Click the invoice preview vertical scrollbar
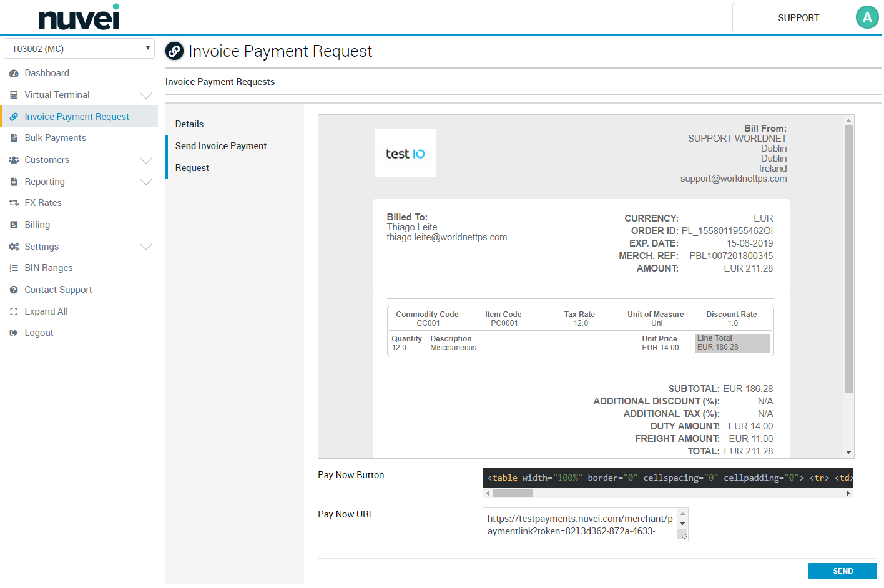Viewport: 884px width, 588px height. [848, 259]
